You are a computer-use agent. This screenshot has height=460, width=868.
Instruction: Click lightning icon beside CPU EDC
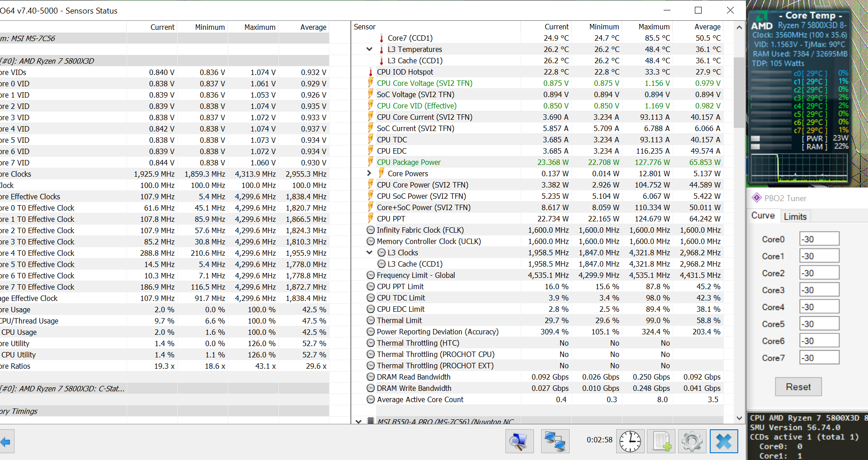(371, 150)
